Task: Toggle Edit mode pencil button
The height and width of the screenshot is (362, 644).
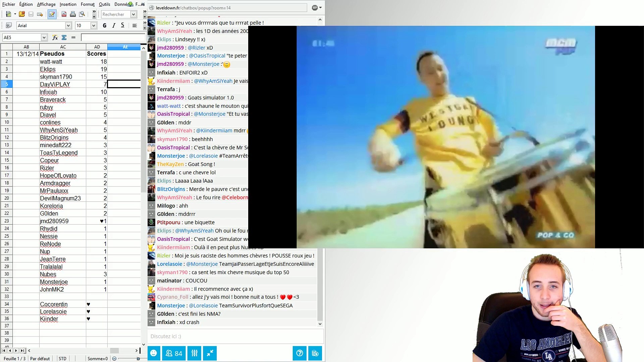Action: (x=52, y=14)
